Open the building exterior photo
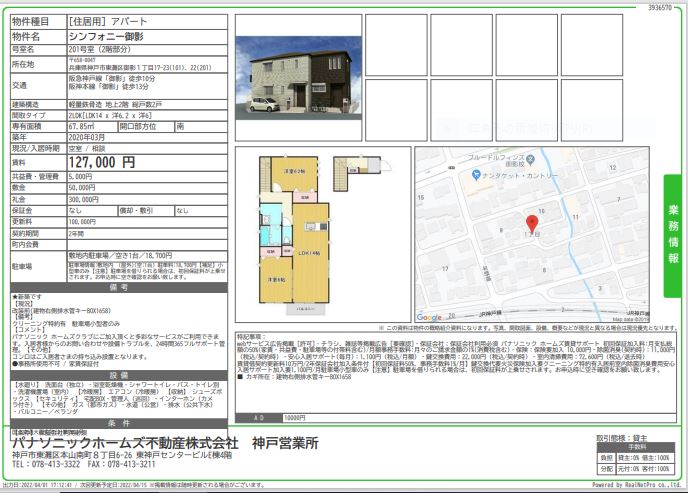Viewport: 688px width, 493px height. 298,78
